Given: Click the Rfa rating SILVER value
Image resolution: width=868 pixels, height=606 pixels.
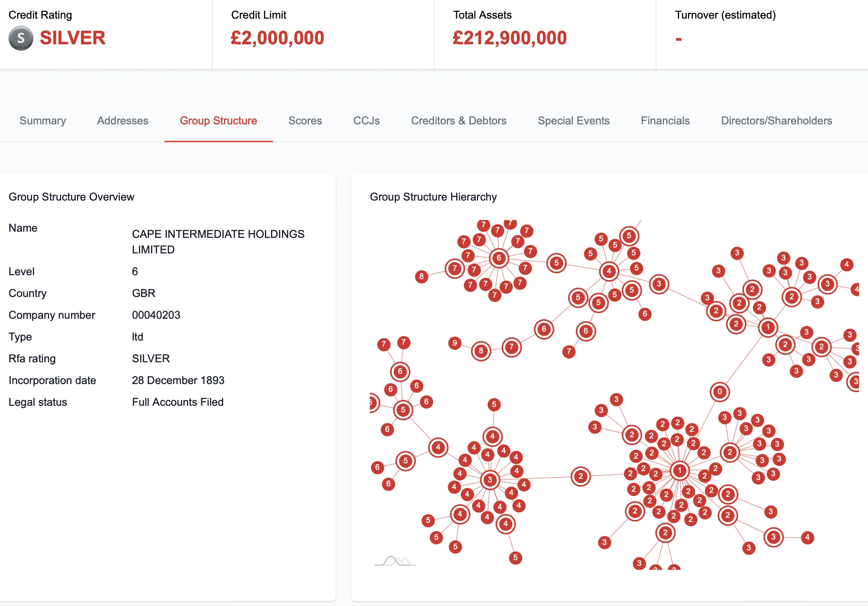Looking at the screenshot, I should 151,358.
